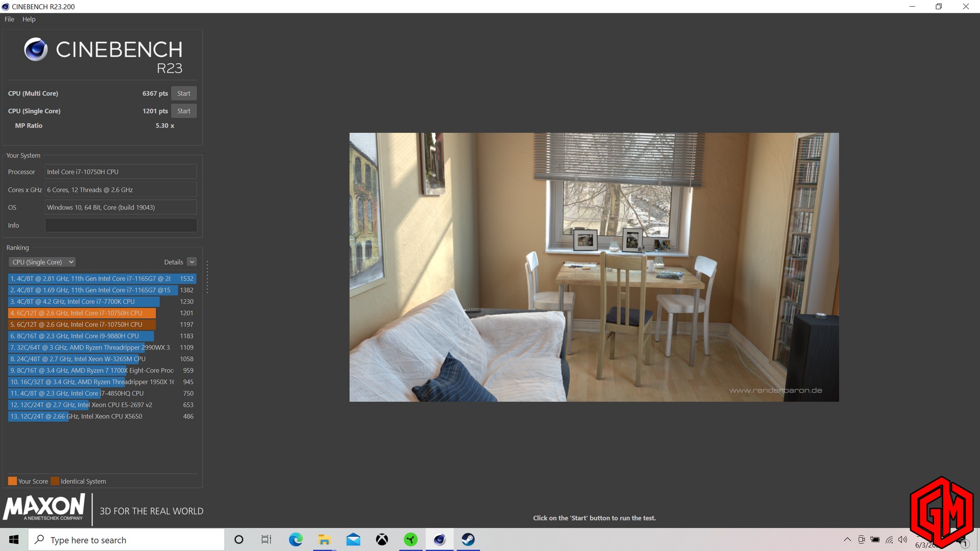
Task: Click the Info input field
Action: pyautogui.click(x=121, y=225)
